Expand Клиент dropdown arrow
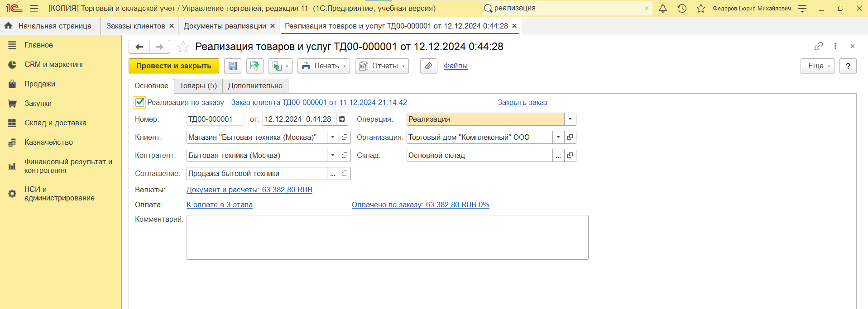 333,137
